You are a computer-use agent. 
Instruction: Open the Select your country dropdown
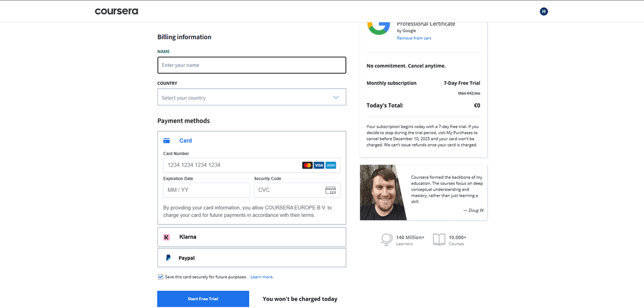pyautogui.click(x=252, y=97)
